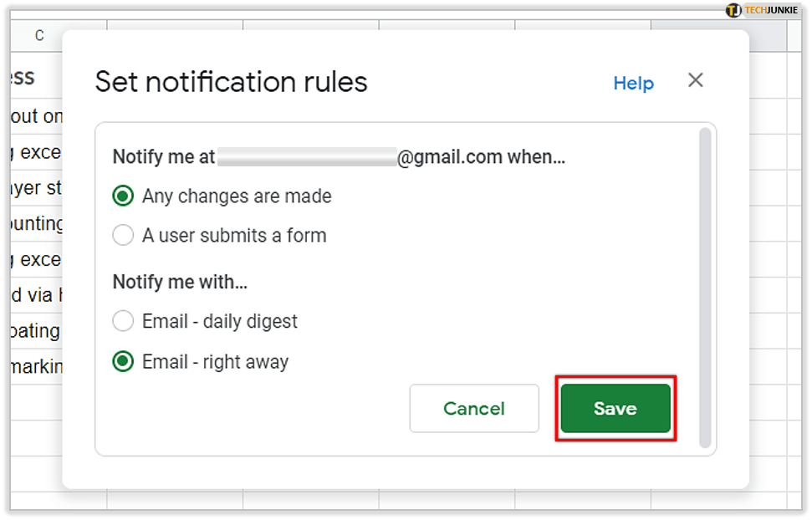This screenshot has height=520, width=812.
Task: Click the "Set notification rules" dialog title
Action: (x=231, y=82)
